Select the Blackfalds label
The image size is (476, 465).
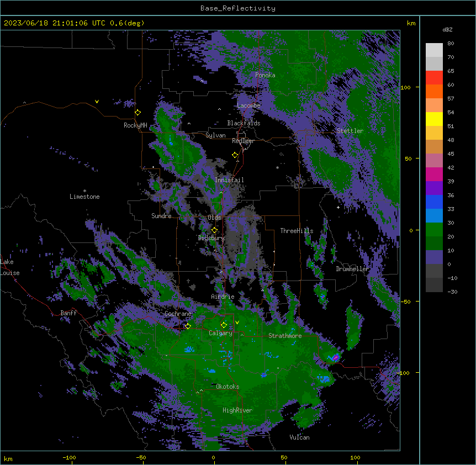(244, 123)
